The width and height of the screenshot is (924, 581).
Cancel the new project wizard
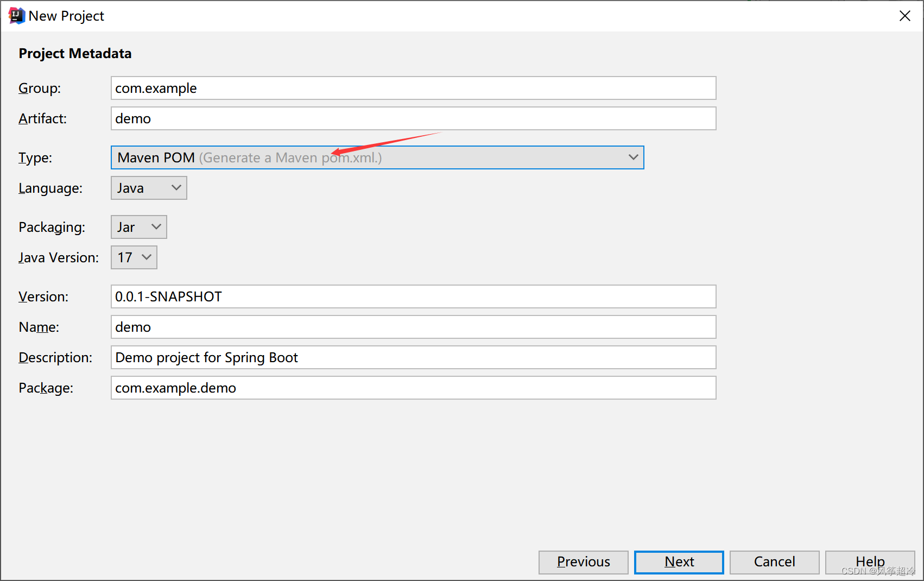pyautogui.click(x=774, y=562)
